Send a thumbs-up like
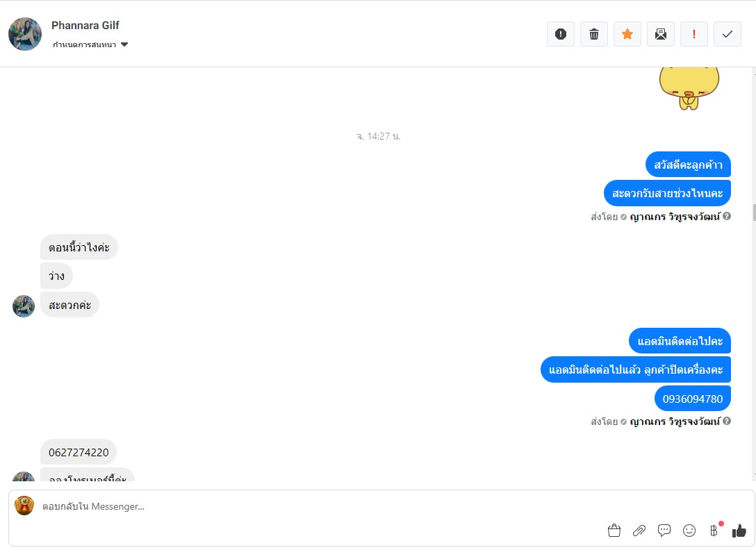 739,531
